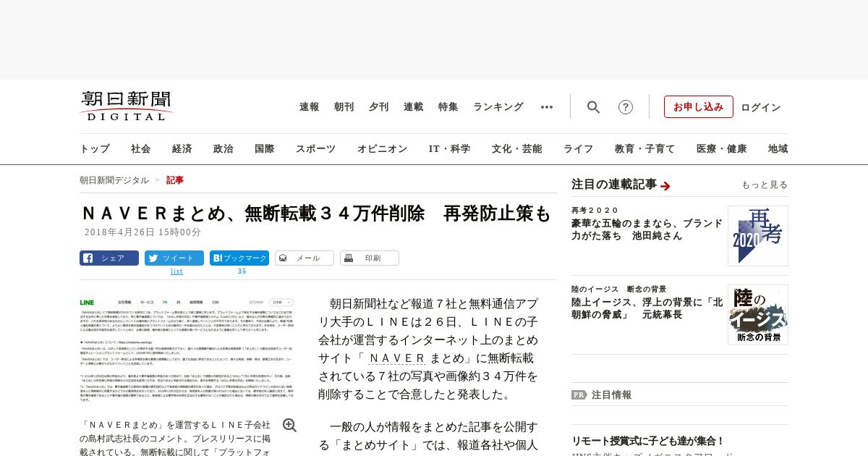This screenshot has height=456, width=868.
Task: Add Hatena ブックマーク bookmark
Action: point(239,258)
